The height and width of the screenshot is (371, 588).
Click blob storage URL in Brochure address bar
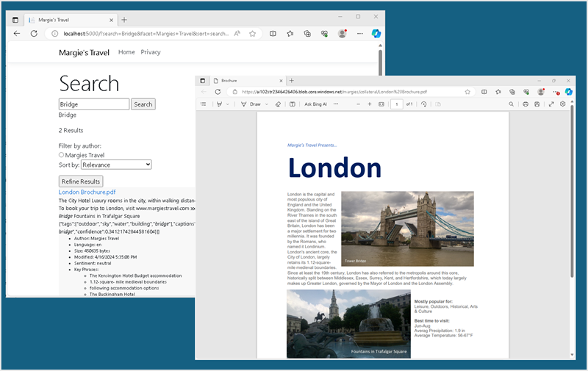pyautogui.click(x=334, y=92)
